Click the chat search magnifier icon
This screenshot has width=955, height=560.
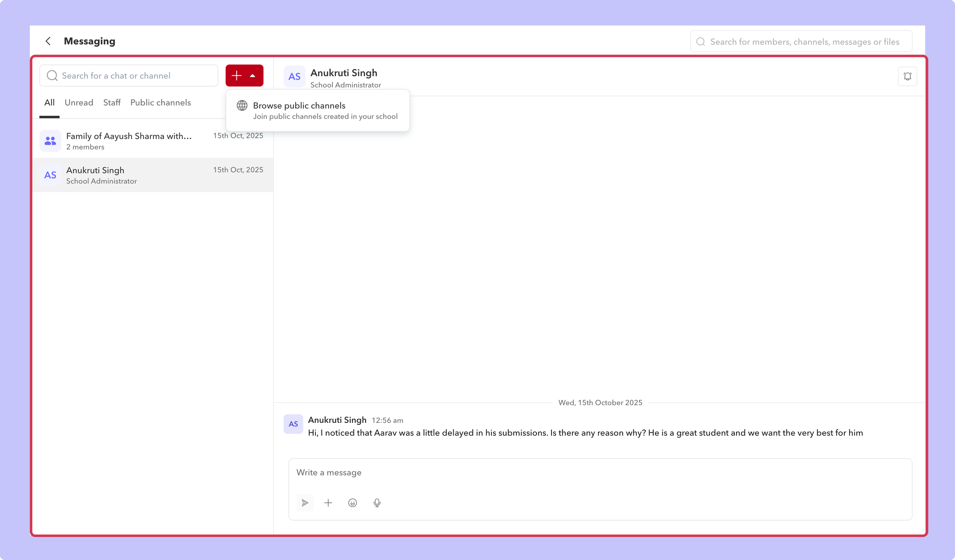point(52,75)
